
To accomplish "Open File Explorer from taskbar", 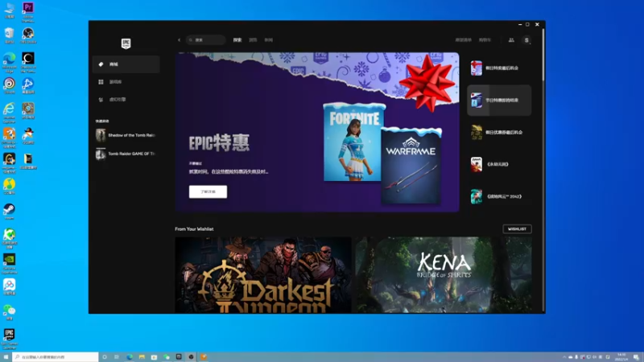I will pyautogui.click(x=142, y=357).
